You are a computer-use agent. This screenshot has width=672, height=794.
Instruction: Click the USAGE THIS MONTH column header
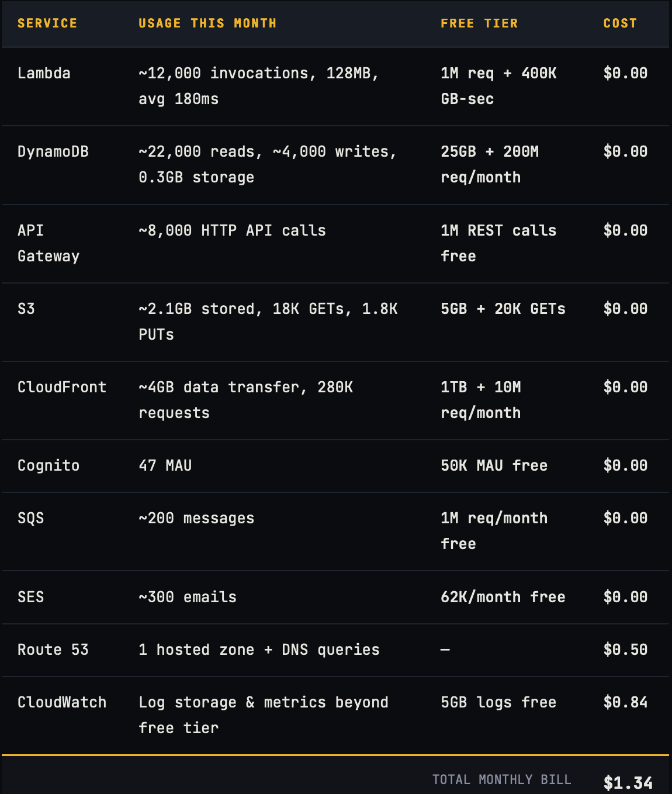(x=207, y=23)
